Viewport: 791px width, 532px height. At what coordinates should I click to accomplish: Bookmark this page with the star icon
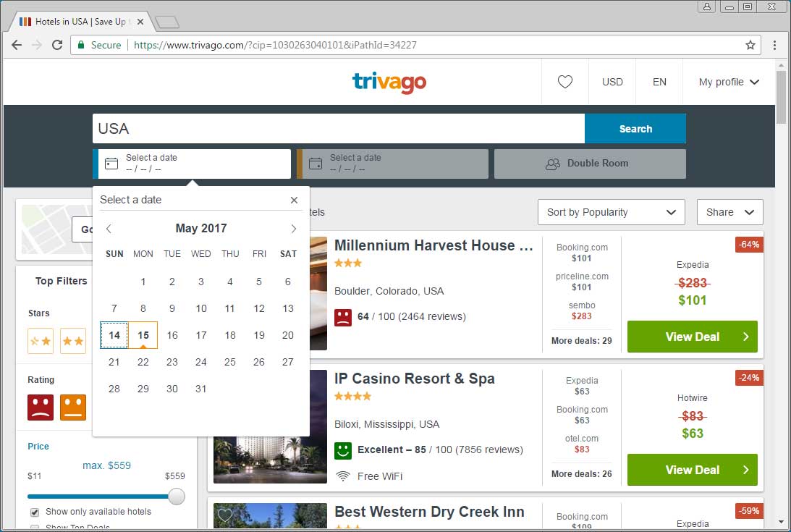750,45
